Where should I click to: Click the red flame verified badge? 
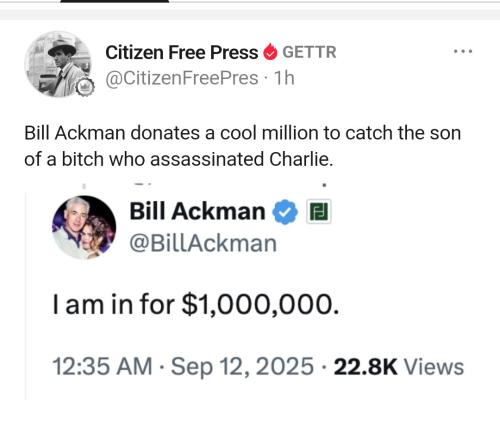(270, 52)
